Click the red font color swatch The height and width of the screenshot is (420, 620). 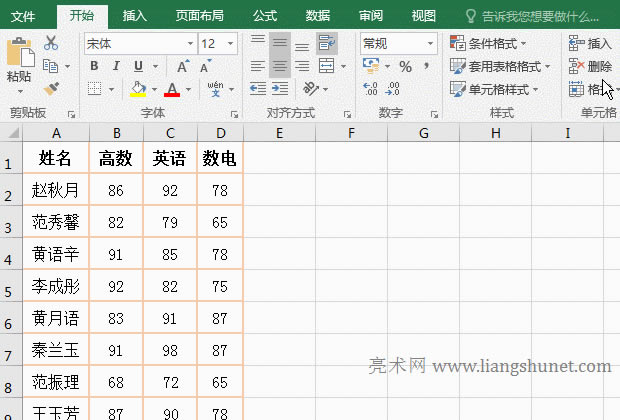tap(172, 90)
